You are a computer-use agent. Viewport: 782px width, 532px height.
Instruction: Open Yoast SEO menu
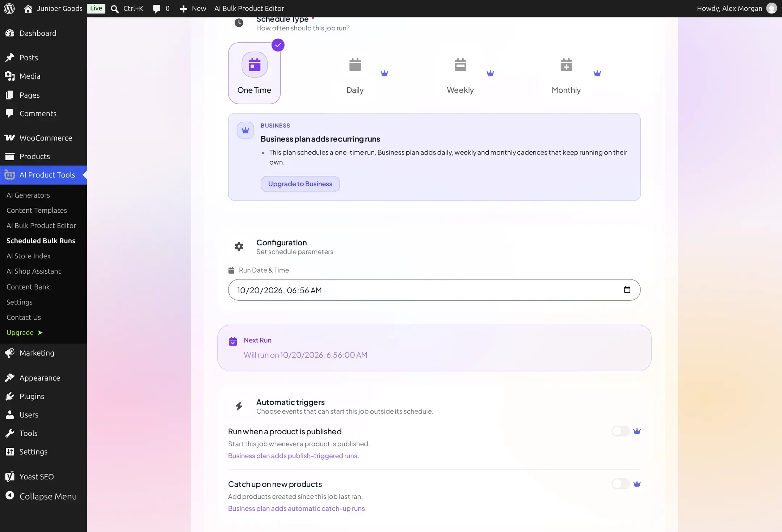point(43,477)
